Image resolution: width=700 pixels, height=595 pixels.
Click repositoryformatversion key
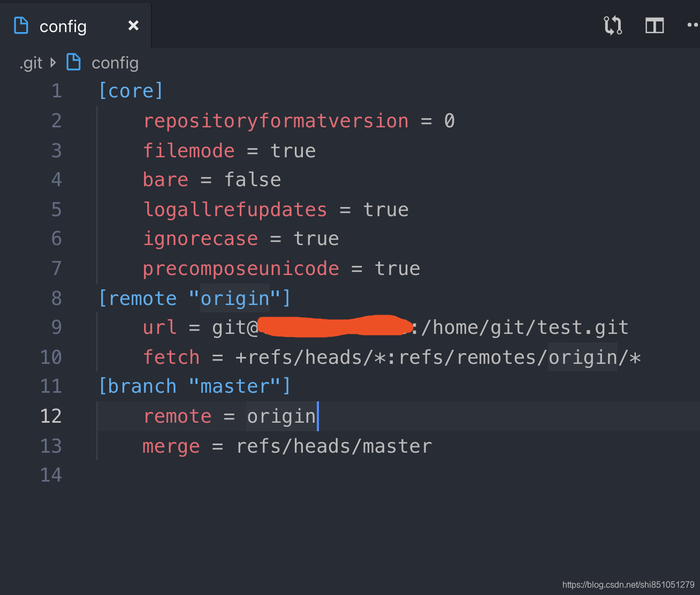[276, 120]
